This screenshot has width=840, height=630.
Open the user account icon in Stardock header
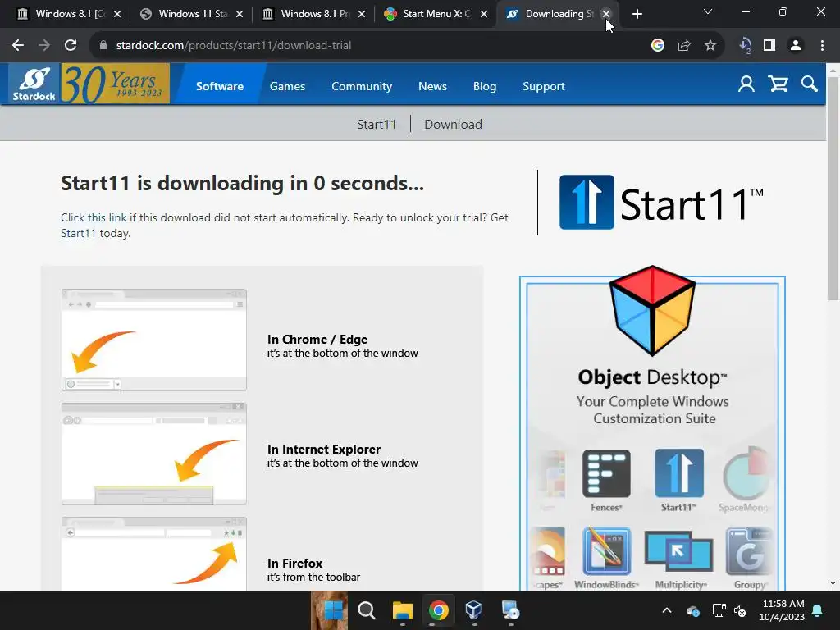746,84
